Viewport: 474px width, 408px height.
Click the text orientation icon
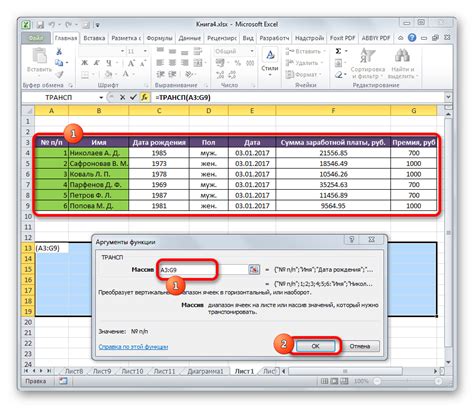[189, 74]
